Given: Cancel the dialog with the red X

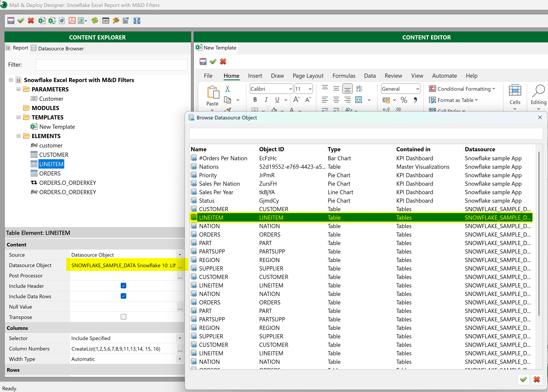Looking at the screenshot, I should point(537,379).
